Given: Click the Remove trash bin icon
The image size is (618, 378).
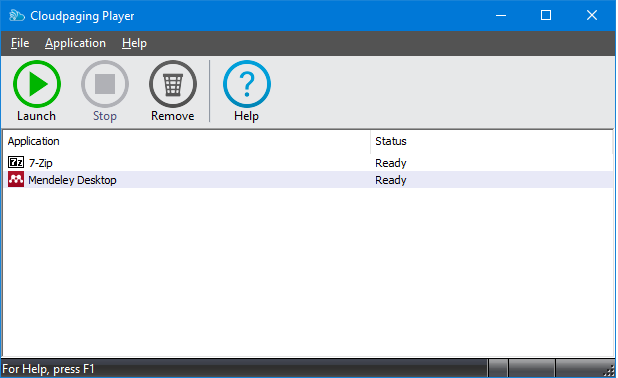Looking at the screenshot, I should pos(173,84).
